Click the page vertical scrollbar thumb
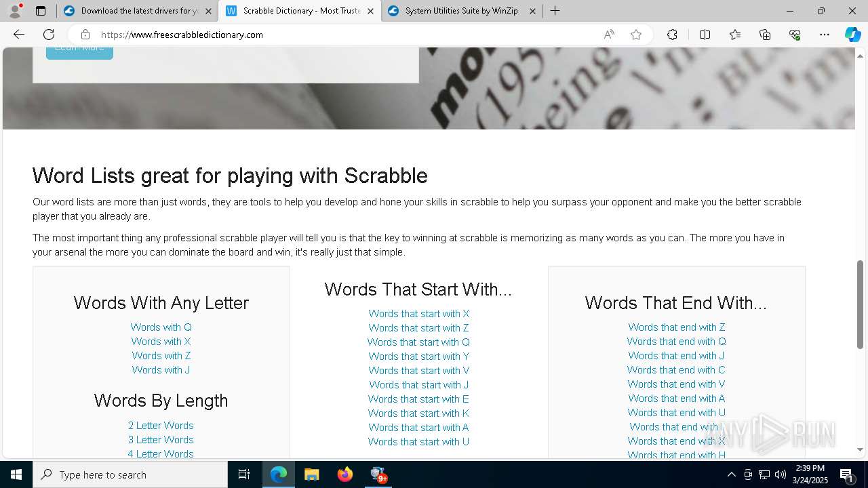This screenshot has height=488, width=868. (861, 304)
